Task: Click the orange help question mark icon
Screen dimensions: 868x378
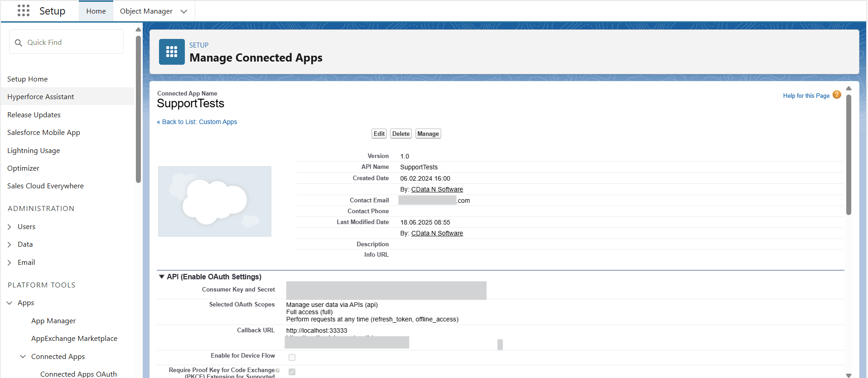Action: point(837,95)
